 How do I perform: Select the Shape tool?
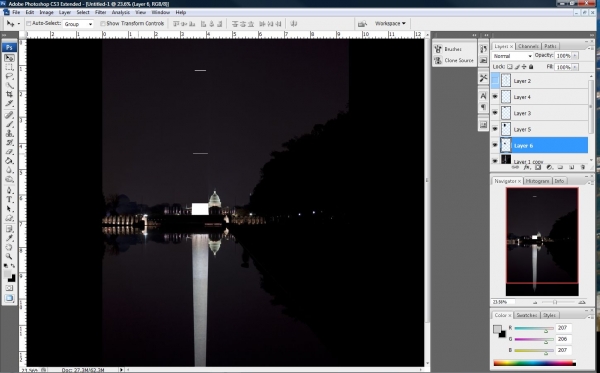[x=9, y=218]
